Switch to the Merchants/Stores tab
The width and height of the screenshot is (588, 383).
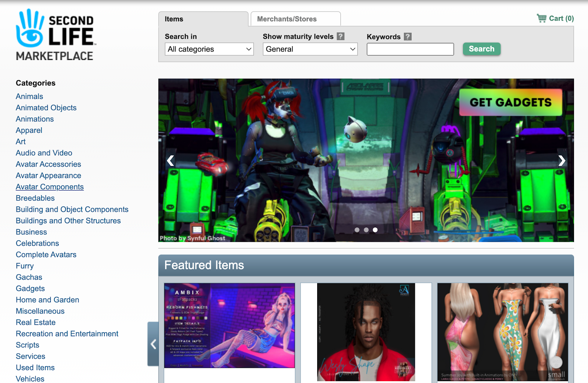[295, 19]
